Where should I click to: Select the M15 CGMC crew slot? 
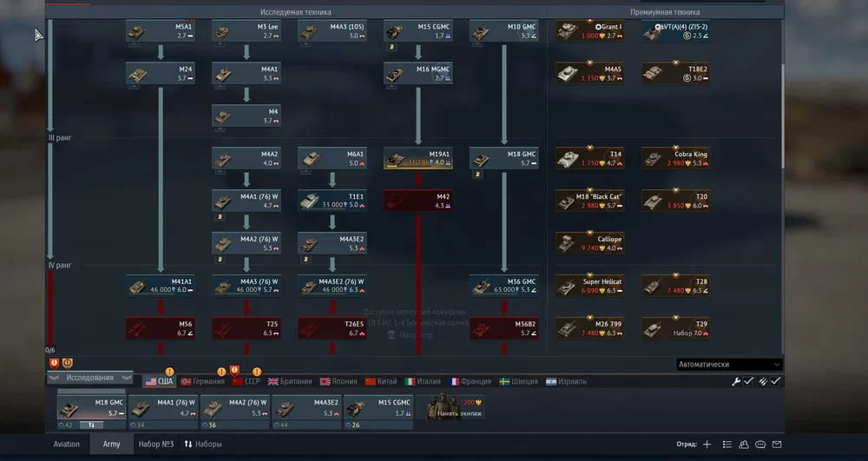[378, 412]
